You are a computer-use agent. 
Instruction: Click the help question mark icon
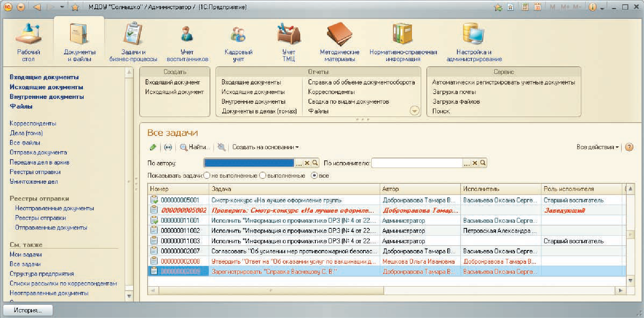coord(630,147)
